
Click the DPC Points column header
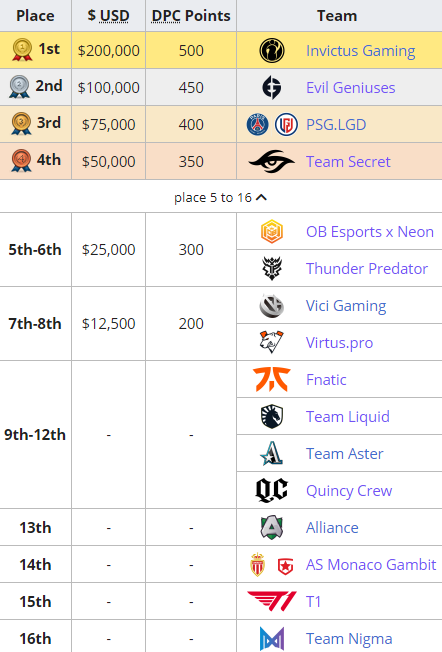coord(191,16)
